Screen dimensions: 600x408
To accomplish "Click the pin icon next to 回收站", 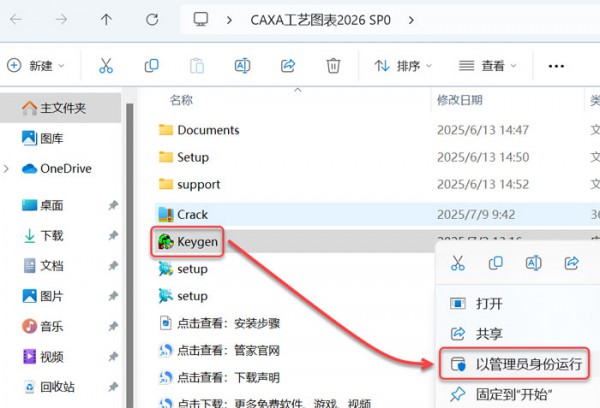I will click(x=113, y=387).
